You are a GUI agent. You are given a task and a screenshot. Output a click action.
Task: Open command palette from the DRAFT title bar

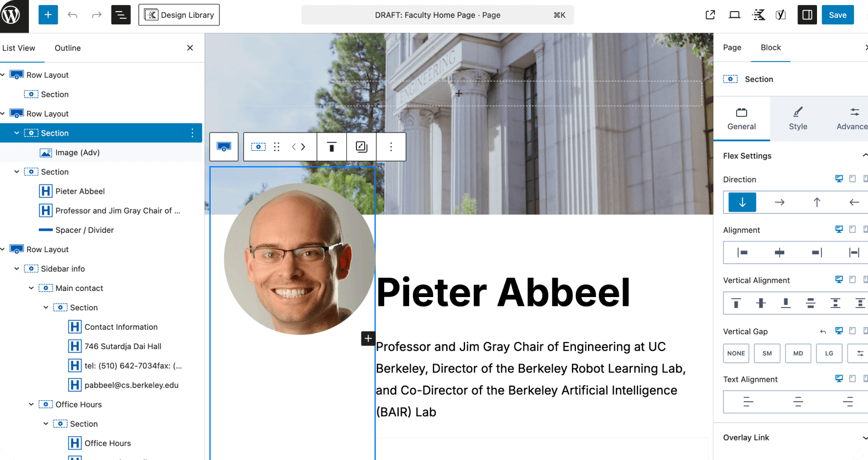(x=437, y=15)
